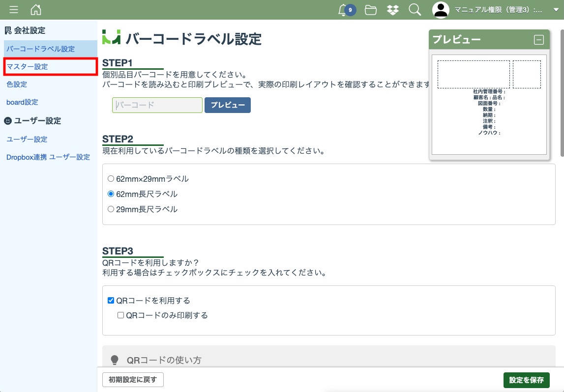Click the 設定を保存 button

(x=526, y=380)
